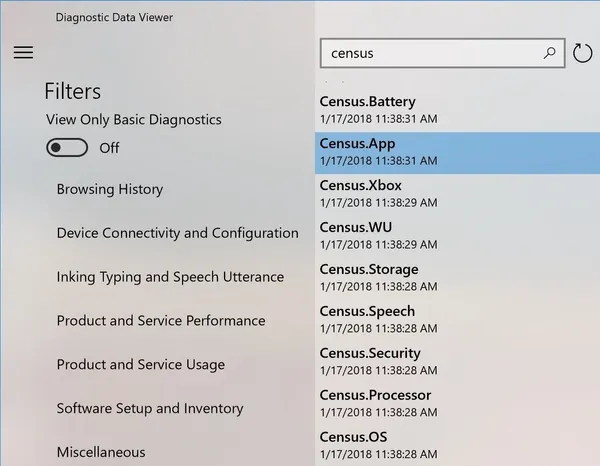Select the Census.Speech event
Screen dimensions: 600x466
(x=457, y=321)
